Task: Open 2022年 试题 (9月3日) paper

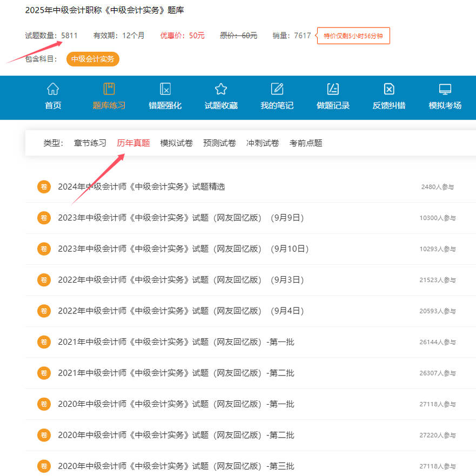Action: click(181, 280)
